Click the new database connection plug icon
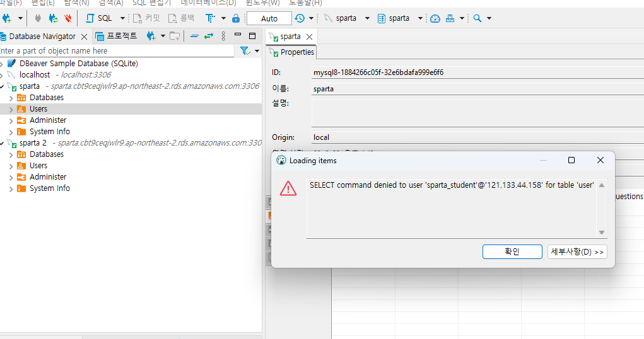 point(7,18)
